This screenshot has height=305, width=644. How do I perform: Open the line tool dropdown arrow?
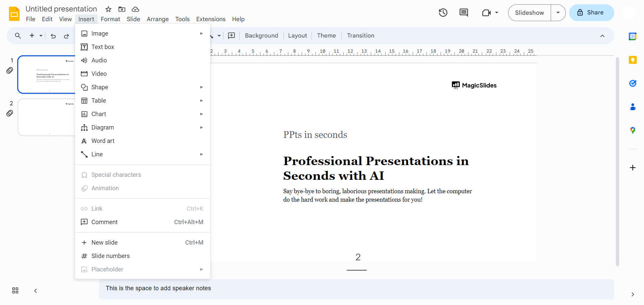point(219,36)
